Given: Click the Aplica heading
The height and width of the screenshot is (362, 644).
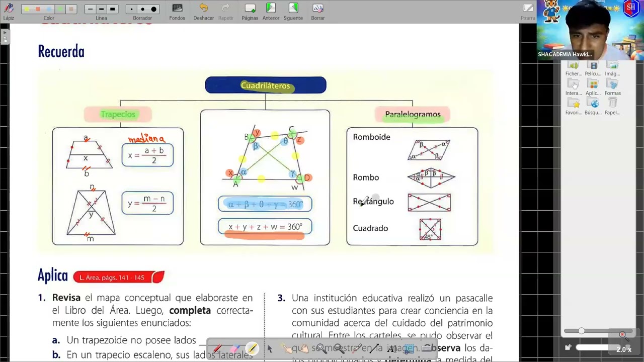Looking at the screenshot, I should point(52,276).
